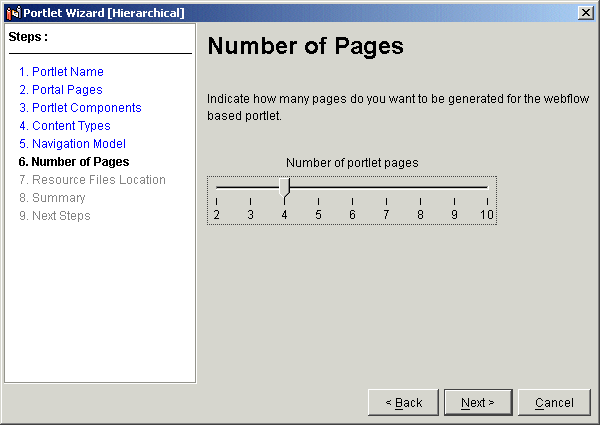This screenshot has width=600, height=425.
Task: Cancel the wizard
Action: (x=554, y=402)
